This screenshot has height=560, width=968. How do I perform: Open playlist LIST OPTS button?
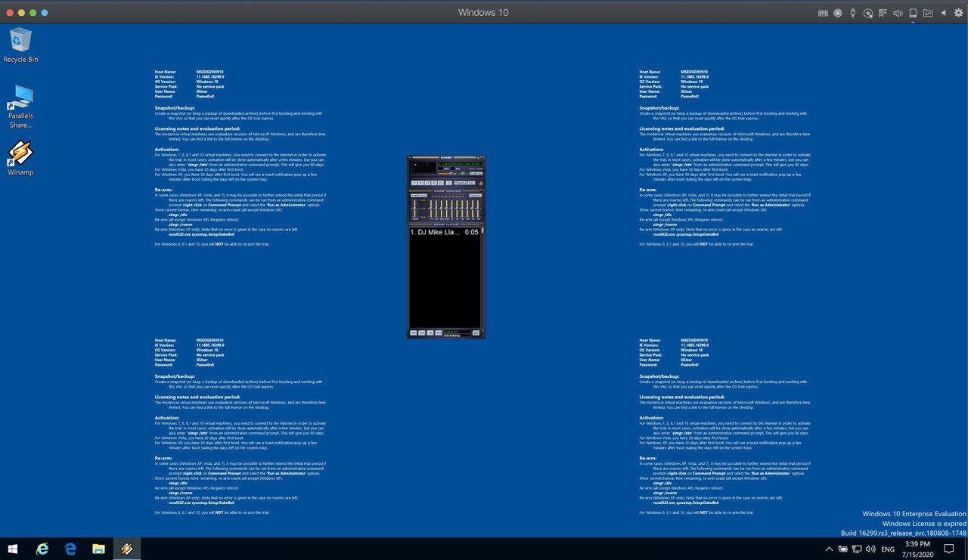tap(476, 333)
